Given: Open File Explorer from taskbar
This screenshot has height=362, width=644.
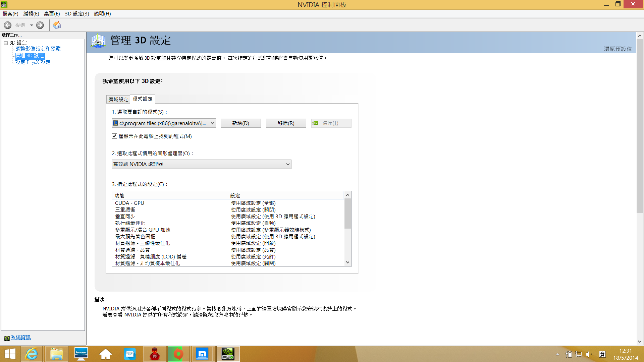Looking at the screenshot, I should pos(56,354).
